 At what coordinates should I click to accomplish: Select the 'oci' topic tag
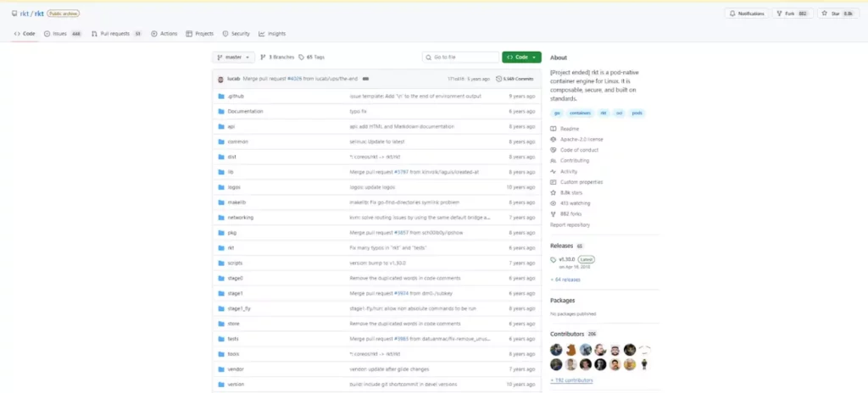tap(620, 113)
